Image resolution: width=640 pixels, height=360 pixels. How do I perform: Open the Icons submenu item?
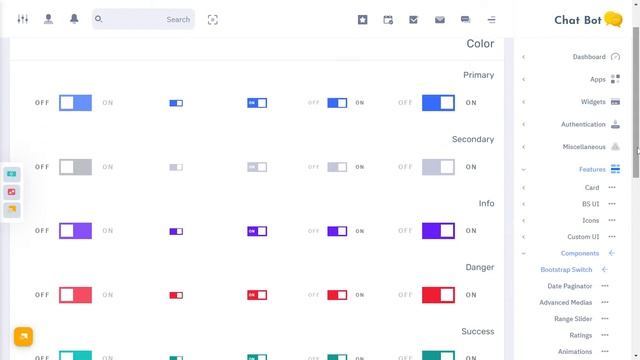click(590, 220)
